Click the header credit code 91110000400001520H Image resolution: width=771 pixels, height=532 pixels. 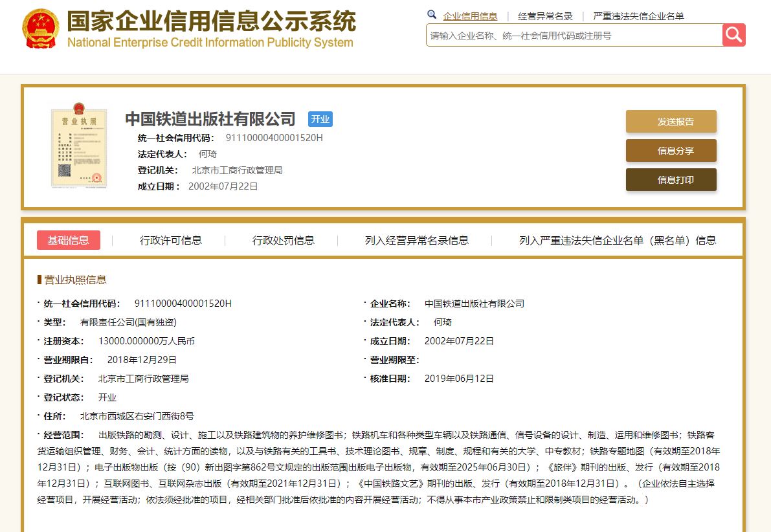[x=274, y=138]
